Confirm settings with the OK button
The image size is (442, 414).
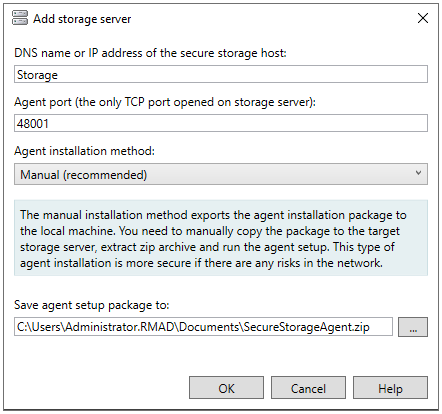(x=226, y=388)
